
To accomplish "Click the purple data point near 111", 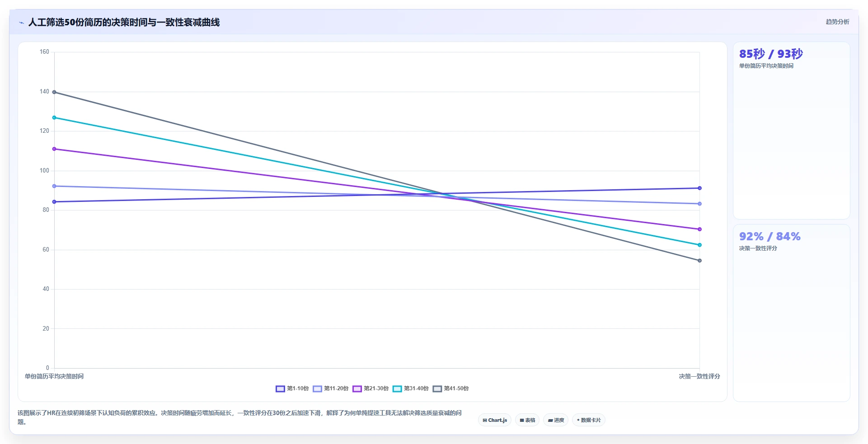I will tap(54, 149).
